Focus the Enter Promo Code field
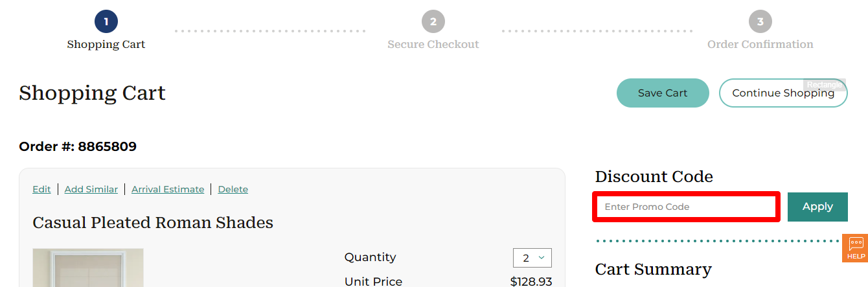 685,207
